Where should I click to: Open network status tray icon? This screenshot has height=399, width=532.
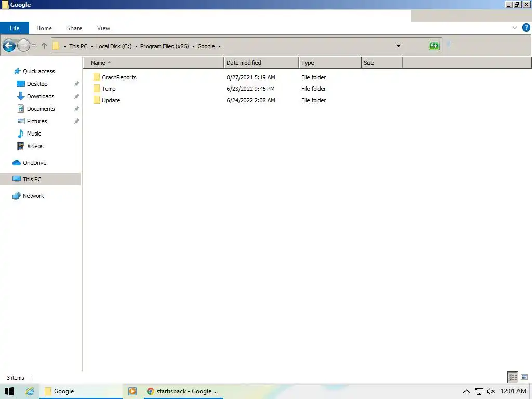pos(478,392)
